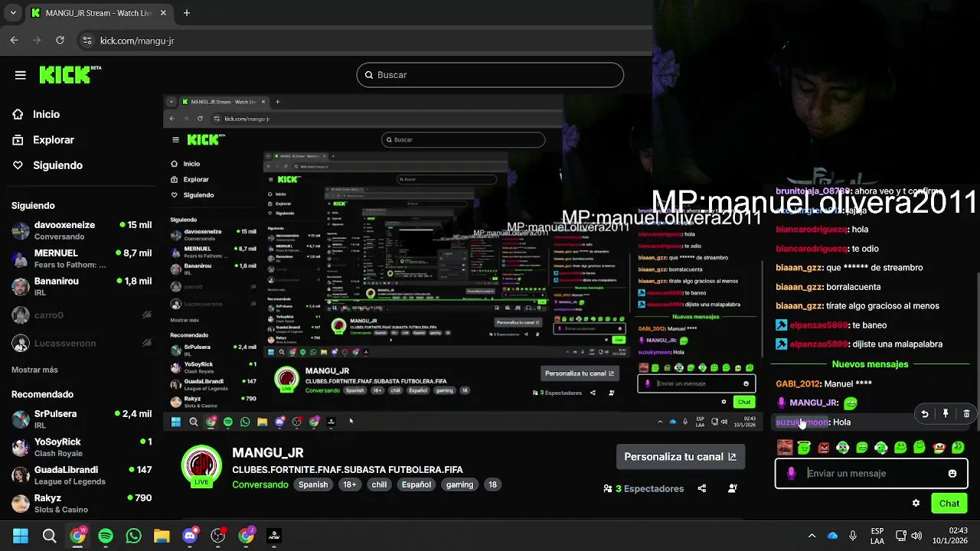Open MERNUEL channel in following list
980x551 pixels.
(81, 259)
